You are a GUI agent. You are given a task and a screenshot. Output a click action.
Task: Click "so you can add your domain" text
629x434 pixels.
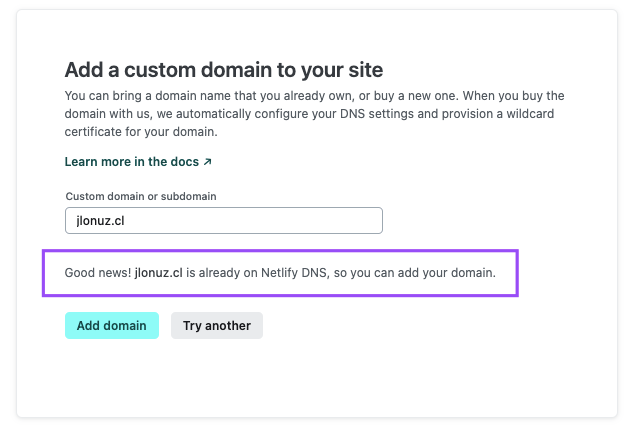pos(426,272)
